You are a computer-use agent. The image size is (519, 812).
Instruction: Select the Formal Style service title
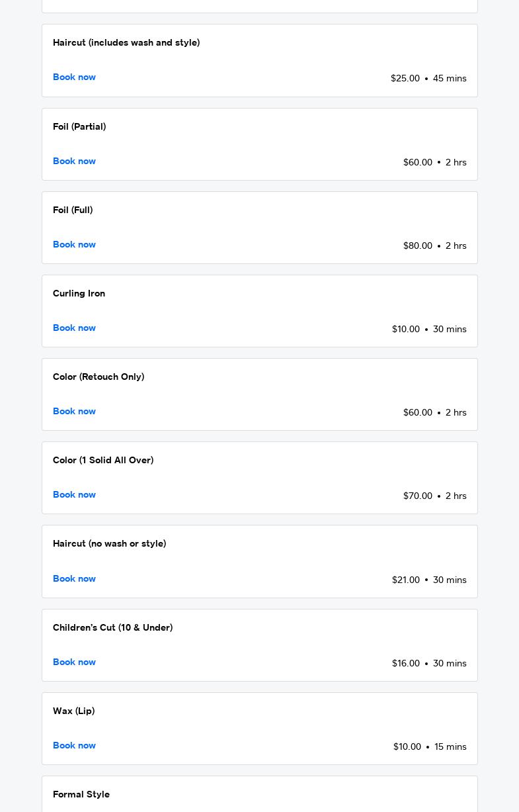[81, 794]
